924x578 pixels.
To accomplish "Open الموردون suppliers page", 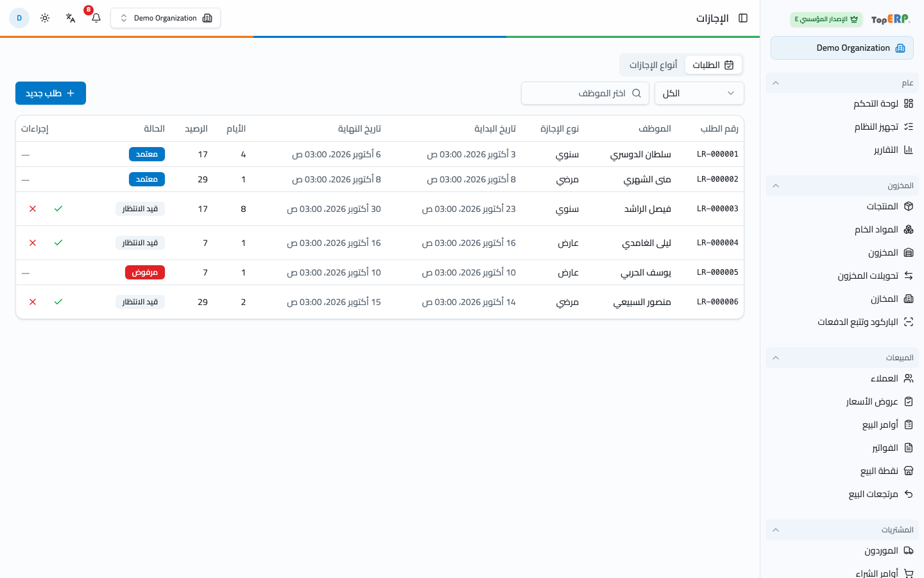I will point(842,550).
